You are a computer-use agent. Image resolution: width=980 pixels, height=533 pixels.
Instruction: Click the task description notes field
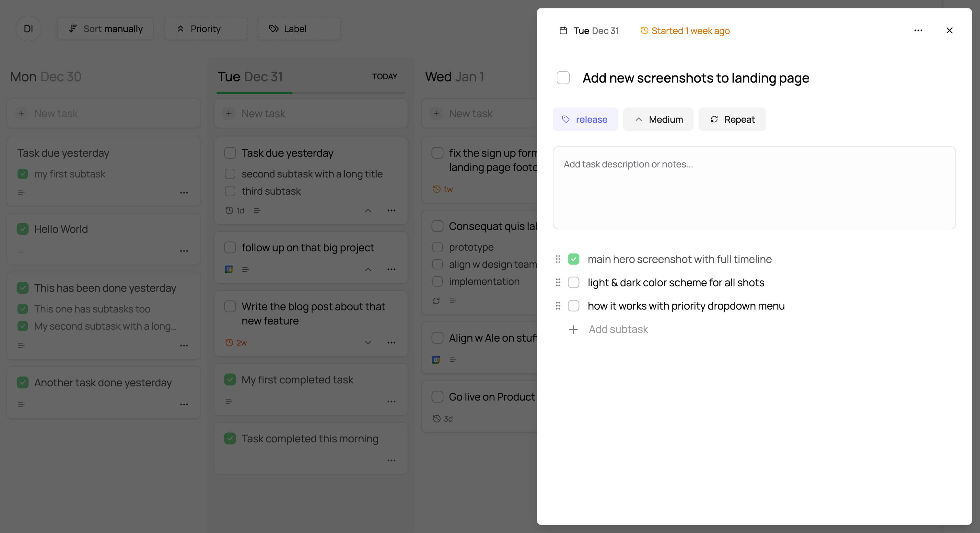[754, 188]
